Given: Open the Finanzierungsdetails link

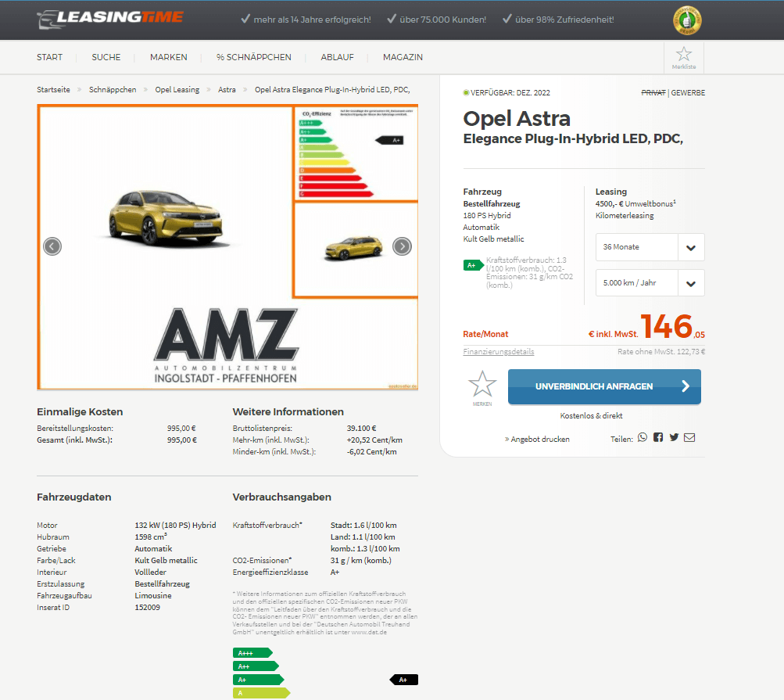Looking at the screenshot, I should 498,352.
